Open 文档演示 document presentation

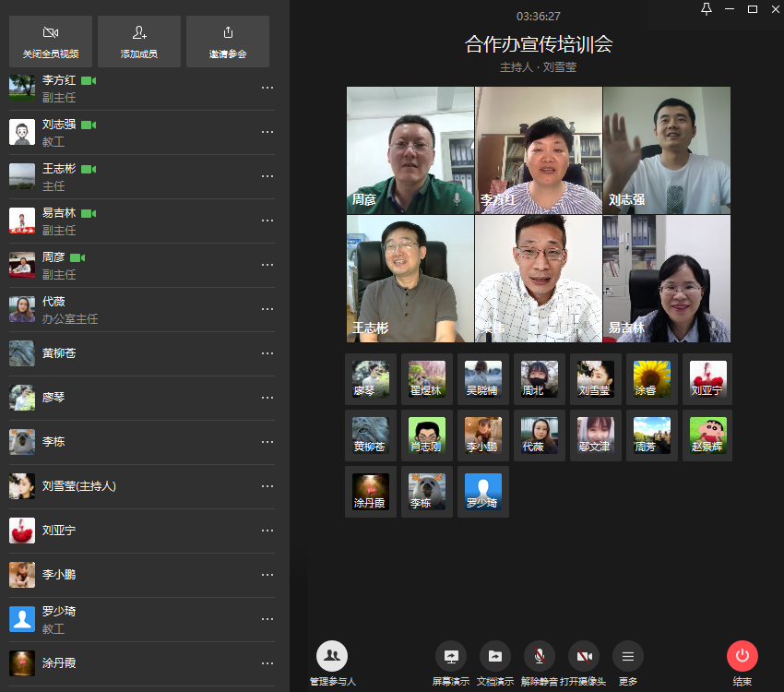click(495, 656)
